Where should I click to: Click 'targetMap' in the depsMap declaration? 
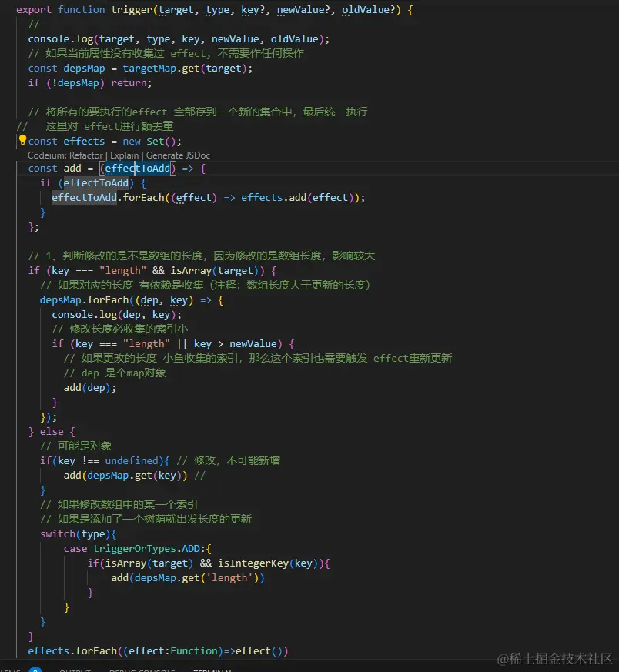[x=149, y=69]
